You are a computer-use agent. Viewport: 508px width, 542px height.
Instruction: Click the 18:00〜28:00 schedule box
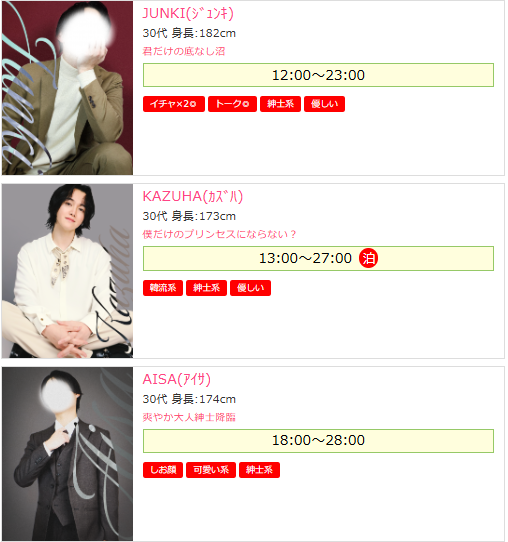(x=318, y=441)
